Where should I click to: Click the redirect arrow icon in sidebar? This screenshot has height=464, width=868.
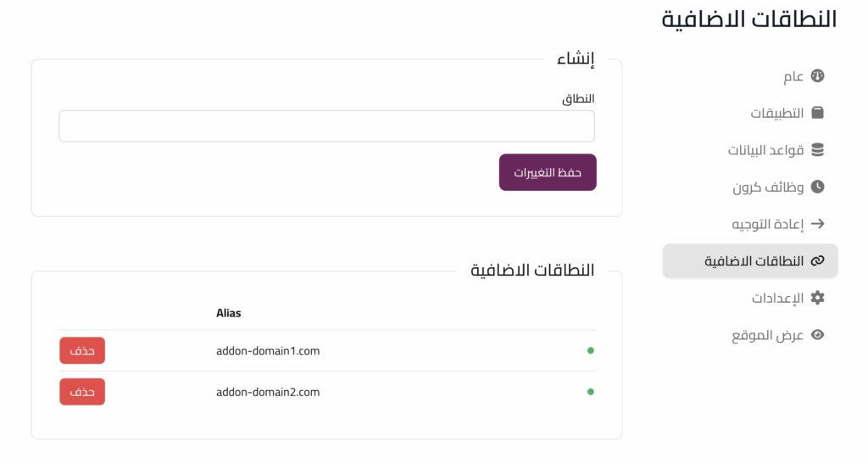point(817,224)
